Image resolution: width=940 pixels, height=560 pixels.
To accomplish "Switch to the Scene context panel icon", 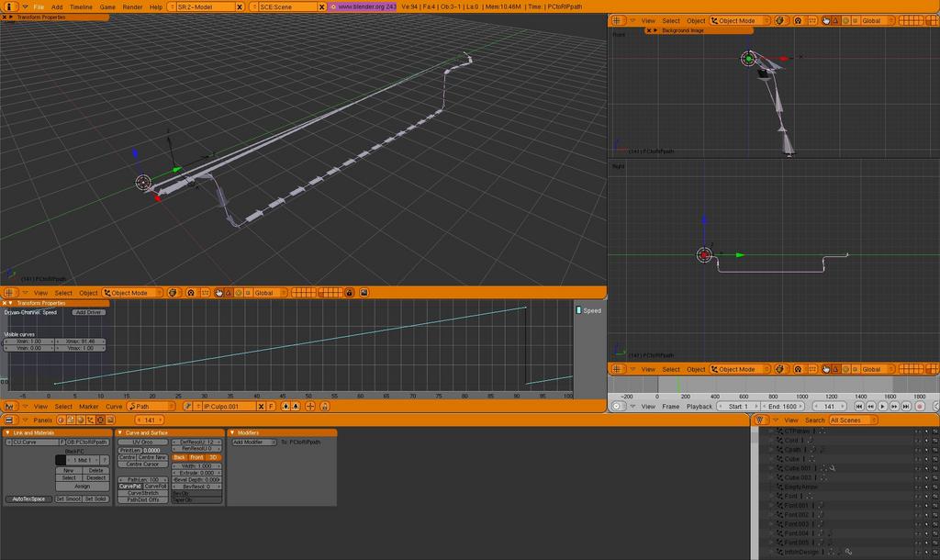I will click(110, 420).
